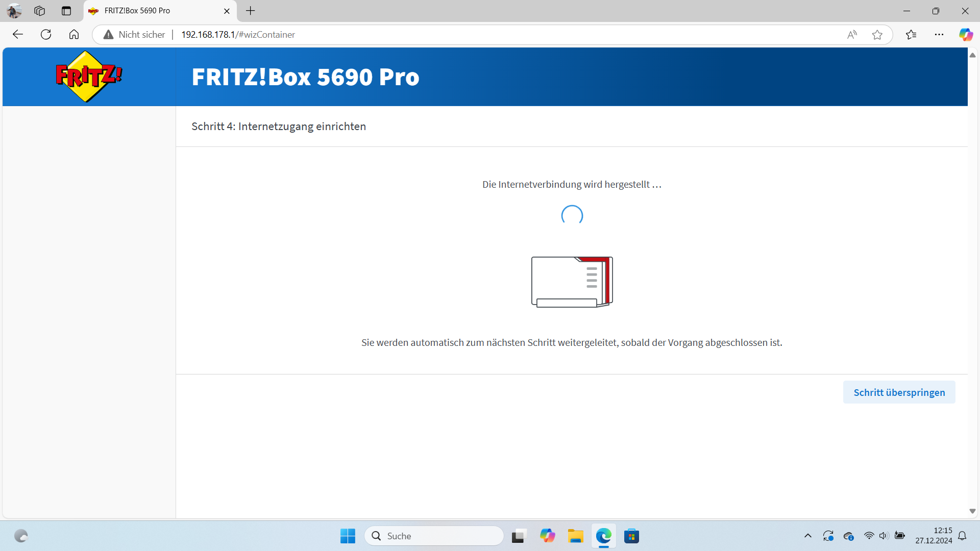
Task: Click the Windows Start button
Action: coord(348,536)
